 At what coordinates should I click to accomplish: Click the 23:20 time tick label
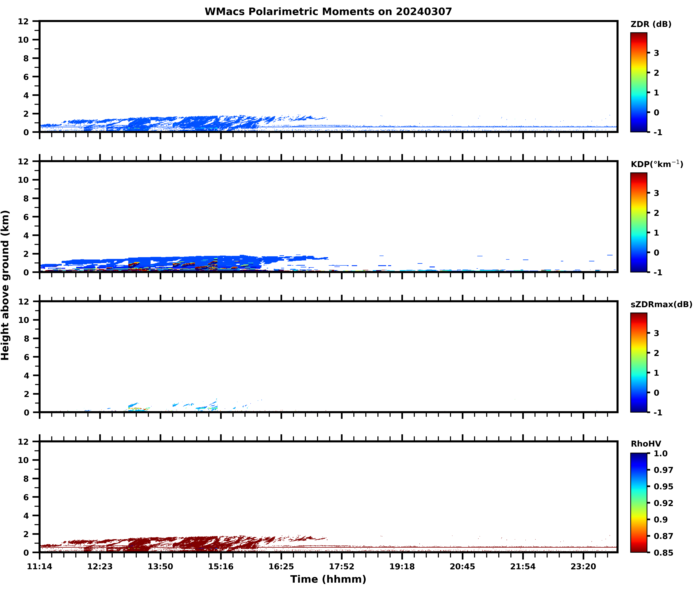(583, 566)
